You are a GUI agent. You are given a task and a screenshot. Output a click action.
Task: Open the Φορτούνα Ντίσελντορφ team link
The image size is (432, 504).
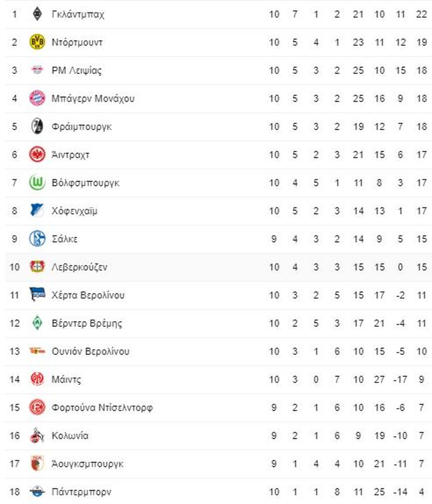click(102, 407)
